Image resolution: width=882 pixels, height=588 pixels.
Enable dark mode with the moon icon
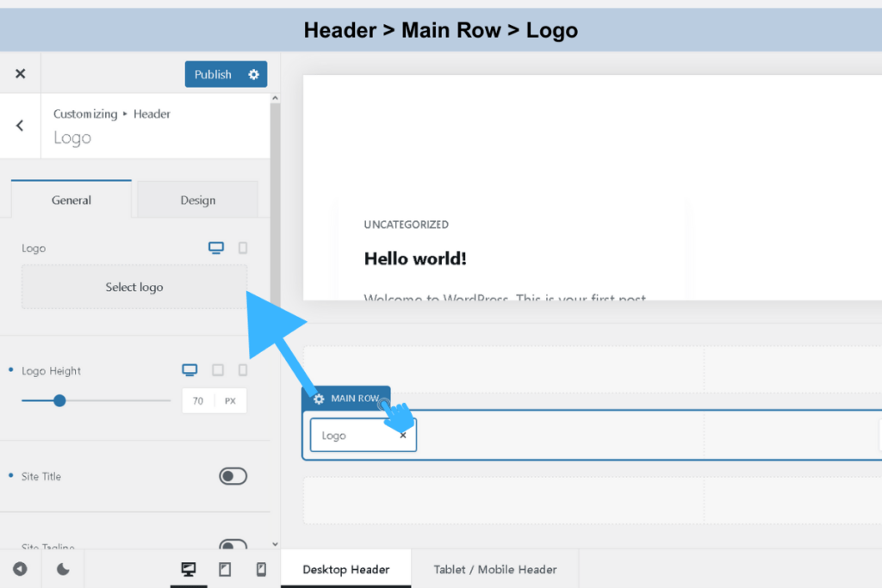pos(63,569)
